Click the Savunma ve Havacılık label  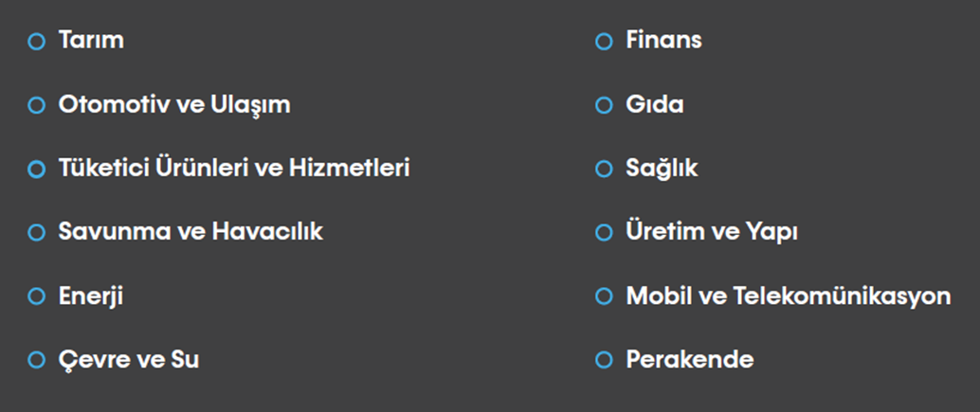(191, 232)
